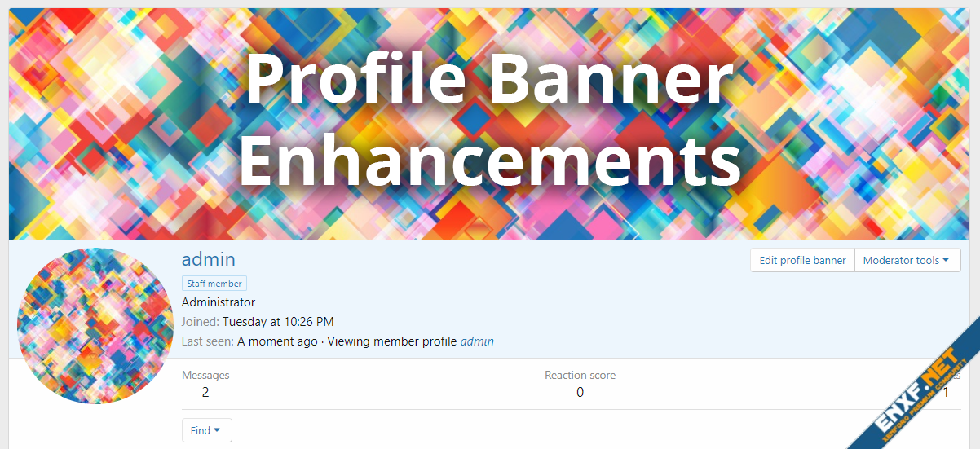Click the 'Viewing member profile' activity text
The height and width of the screenshot is (449, 980).
click(391, 341)
